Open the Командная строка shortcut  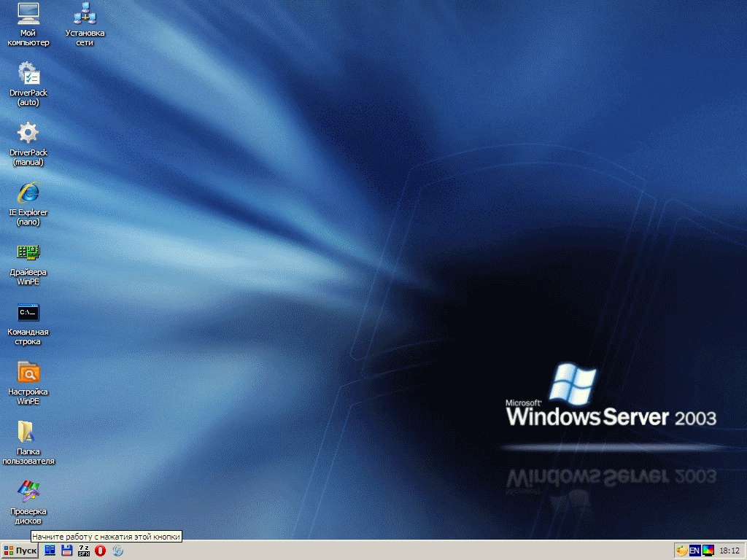[28, 324]
